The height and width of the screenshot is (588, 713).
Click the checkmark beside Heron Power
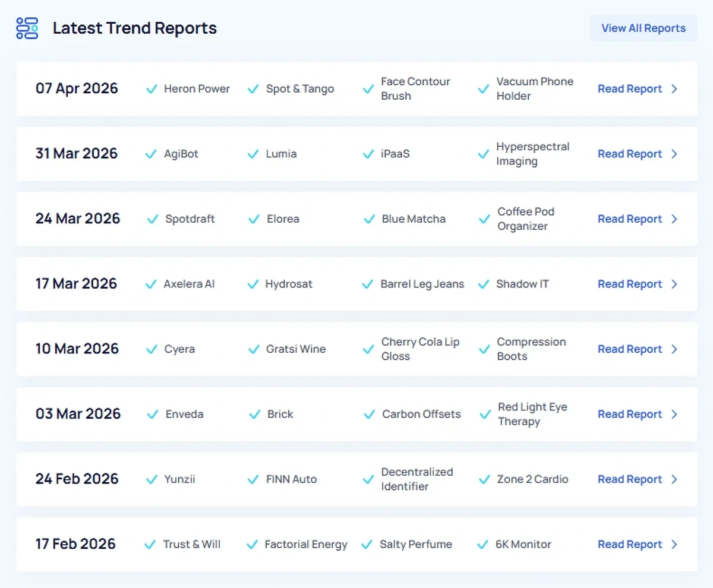tap(152, 88)
